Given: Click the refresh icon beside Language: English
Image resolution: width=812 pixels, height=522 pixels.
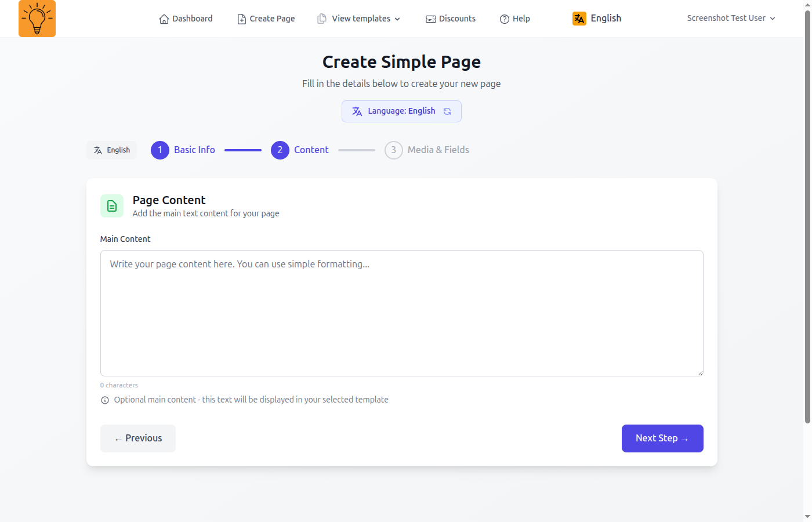Looking at the screenshot, I should click(x=447, y=111).
